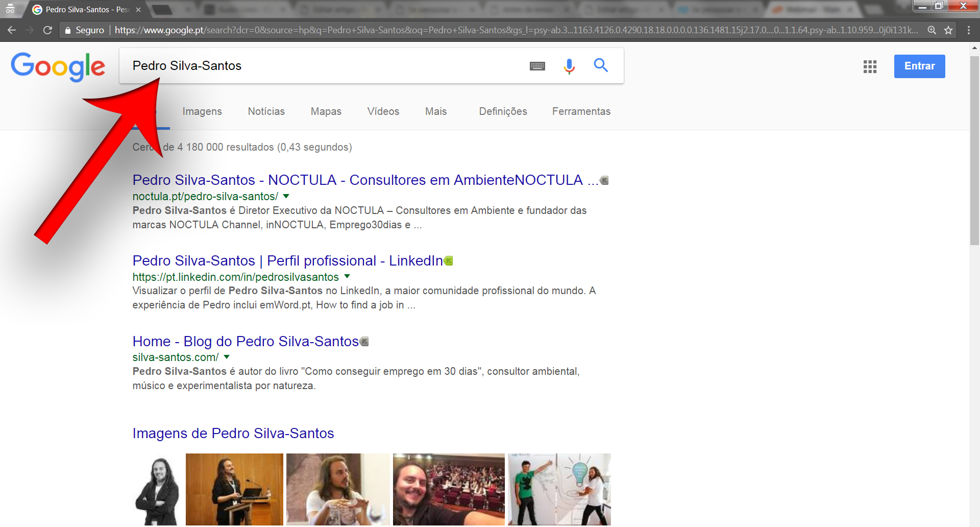Expand options arrow for linkedin.com URL
Image resolution: width=980 pixels, height=527 pixels.
[347, 276]
